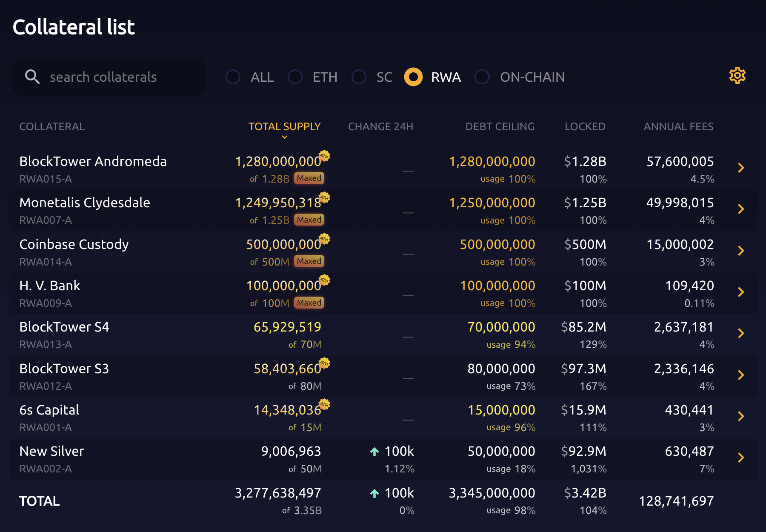Expand the BlockTower Andromeda row chevron
The image size is (766, 532).
point(741,168)
